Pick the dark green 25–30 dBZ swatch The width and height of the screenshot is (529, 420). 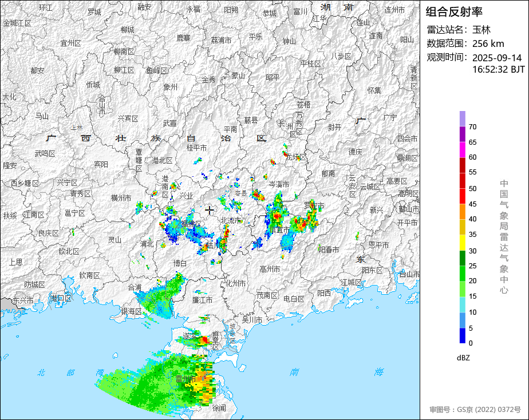pos(462,258)
